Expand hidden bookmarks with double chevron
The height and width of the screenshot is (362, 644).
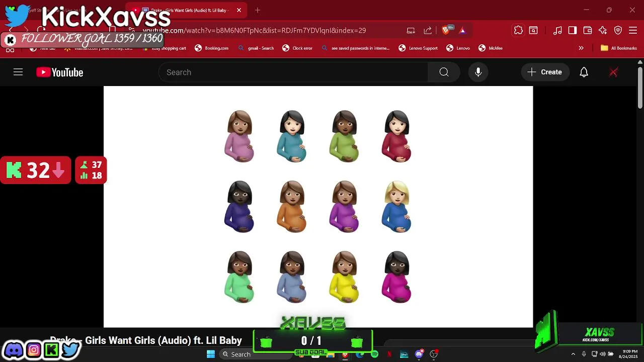pyautogui.click(x=581, y=48)
